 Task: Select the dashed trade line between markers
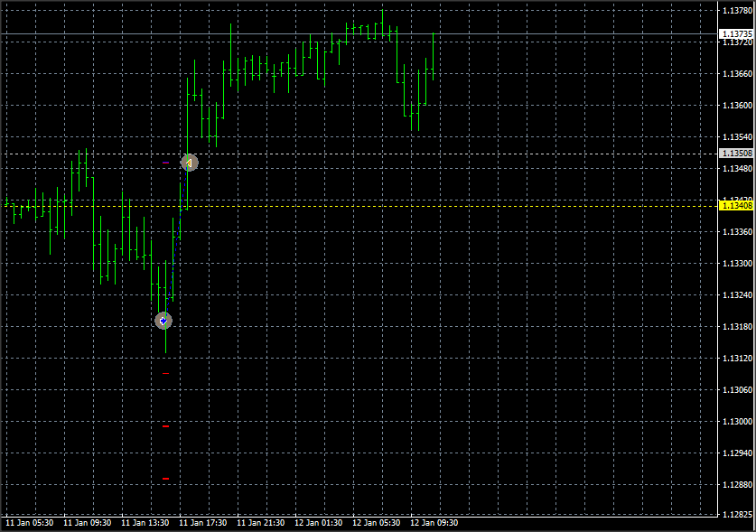176,241
